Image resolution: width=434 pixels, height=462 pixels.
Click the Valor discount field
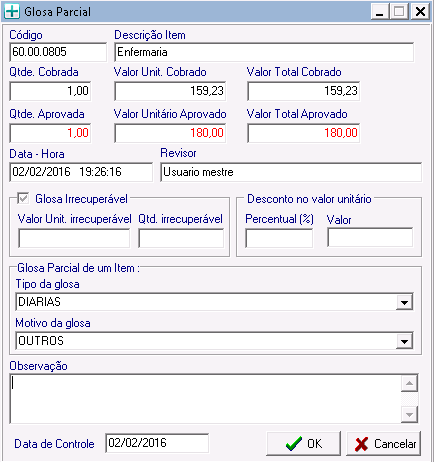click(x=370, y=237)
